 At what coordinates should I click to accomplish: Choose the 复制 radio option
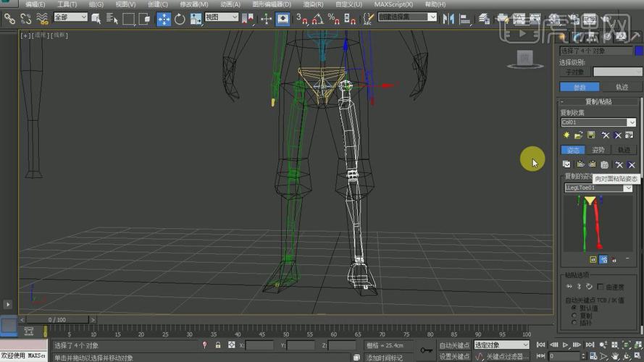(574, 315)
